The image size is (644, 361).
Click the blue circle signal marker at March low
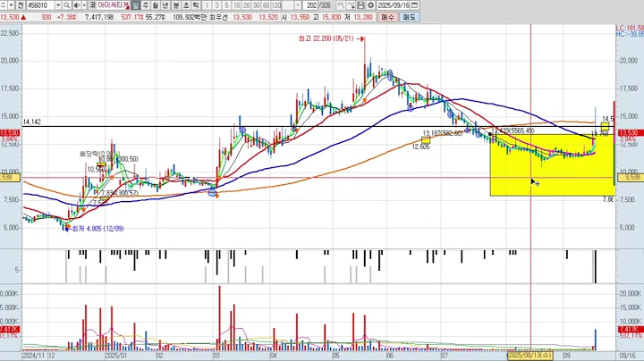point(212,193)
